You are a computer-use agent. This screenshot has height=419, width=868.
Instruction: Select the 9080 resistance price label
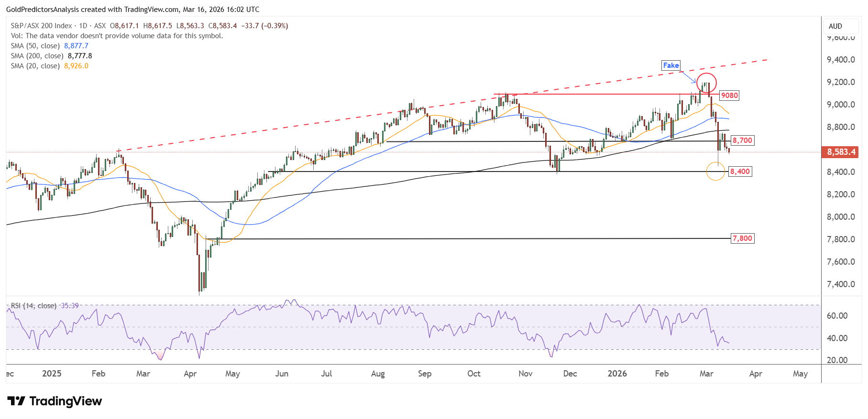click(729, 96)
